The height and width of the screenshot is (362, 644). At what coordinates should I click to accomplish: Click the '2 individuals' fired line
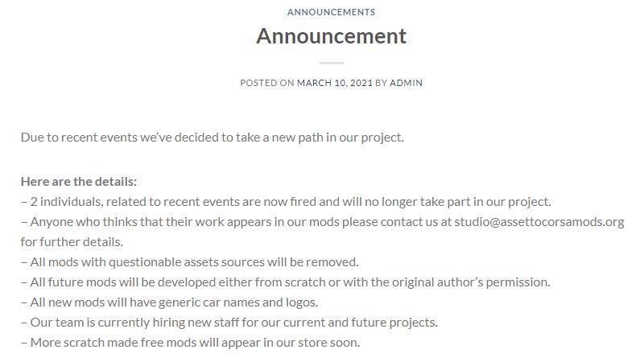[x=286, y=202]
